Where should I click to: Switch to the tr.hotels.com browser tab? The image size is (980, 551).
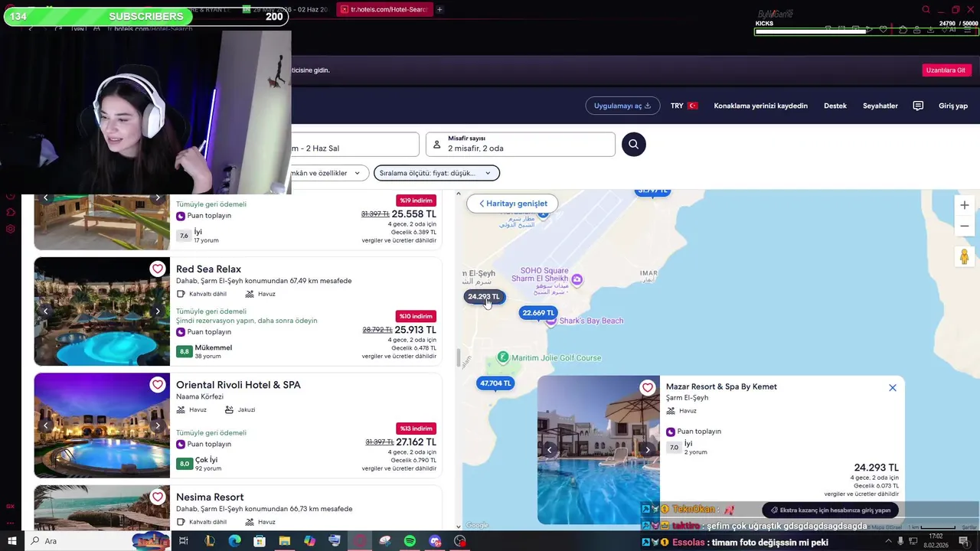tap(383, 9)
